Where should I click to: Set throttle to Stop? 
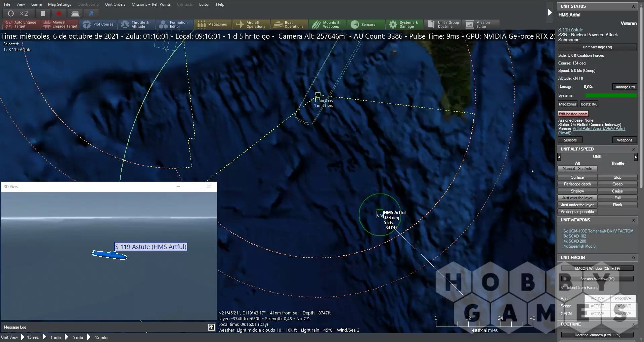click(617, 177)
